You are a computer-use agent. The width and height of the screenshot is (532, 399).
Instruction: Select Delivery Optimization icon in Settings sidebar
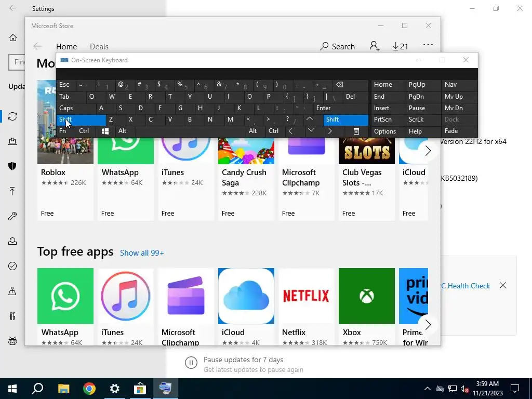(12, 141)
